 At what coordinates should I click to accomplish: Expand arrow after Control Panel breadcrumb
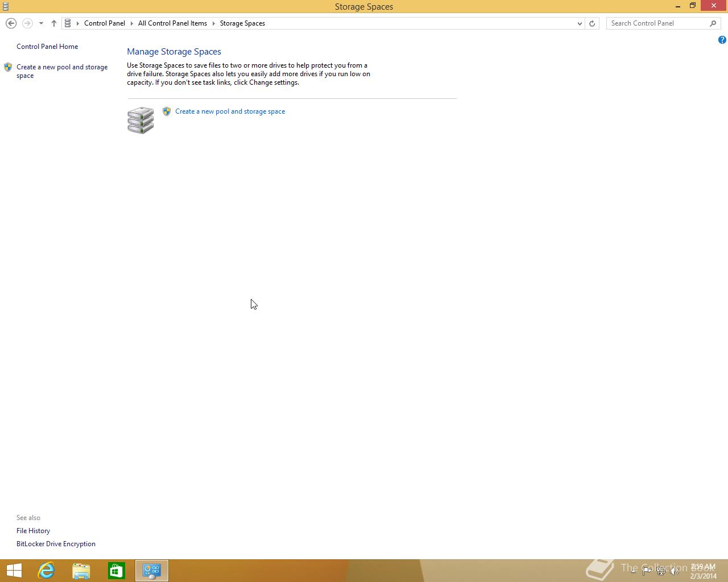point(132,23)
